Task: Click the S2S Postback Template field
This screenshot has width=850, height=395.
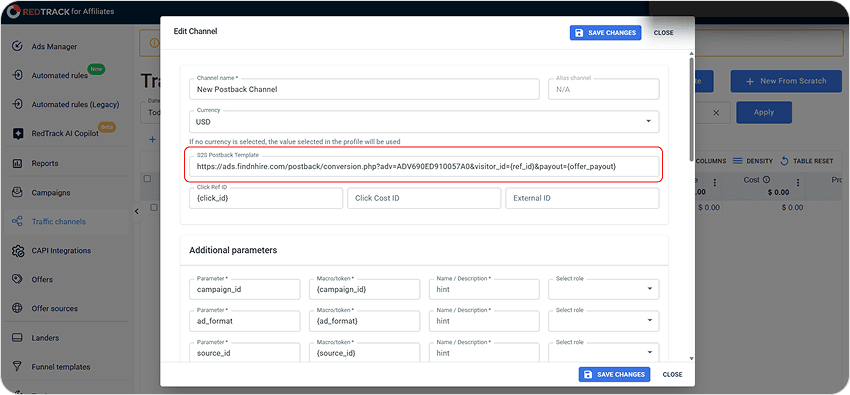Action: point(424,166)
